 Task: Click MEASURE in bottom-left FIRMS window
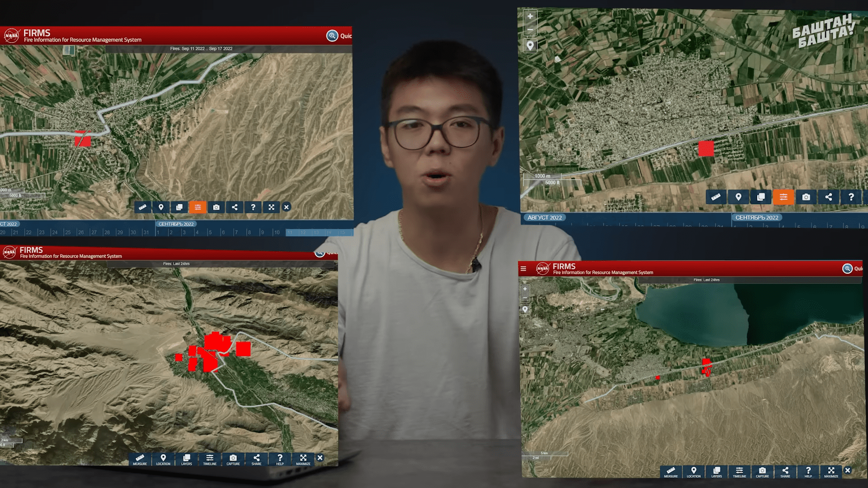[x=140, y=460]
